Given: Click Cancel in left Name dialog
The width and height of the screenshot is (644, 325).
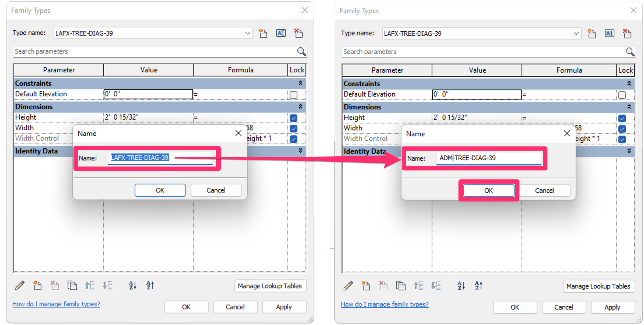Looking at the screenshot, I should pyautogui.click(x=216, y=190).
